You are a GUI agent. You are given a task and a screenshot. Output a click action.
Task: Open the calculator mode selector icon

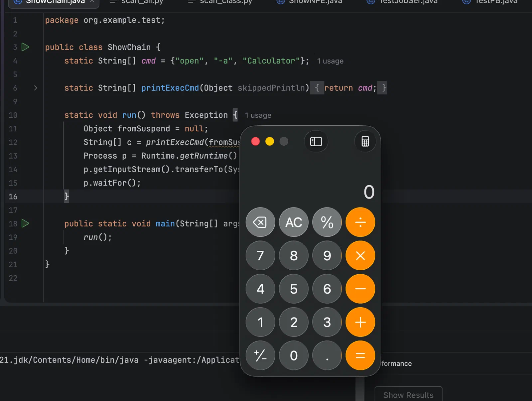click(x=365, y=142)
